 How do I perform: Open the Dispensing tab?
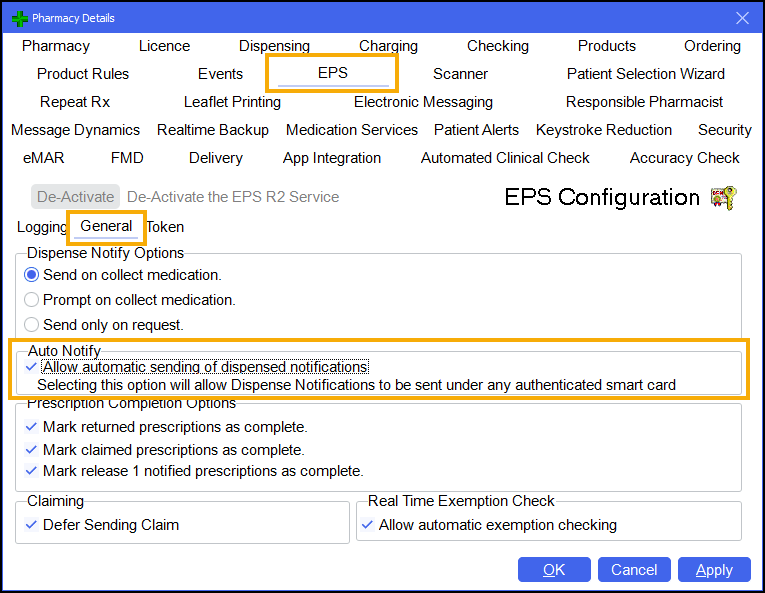274,46
